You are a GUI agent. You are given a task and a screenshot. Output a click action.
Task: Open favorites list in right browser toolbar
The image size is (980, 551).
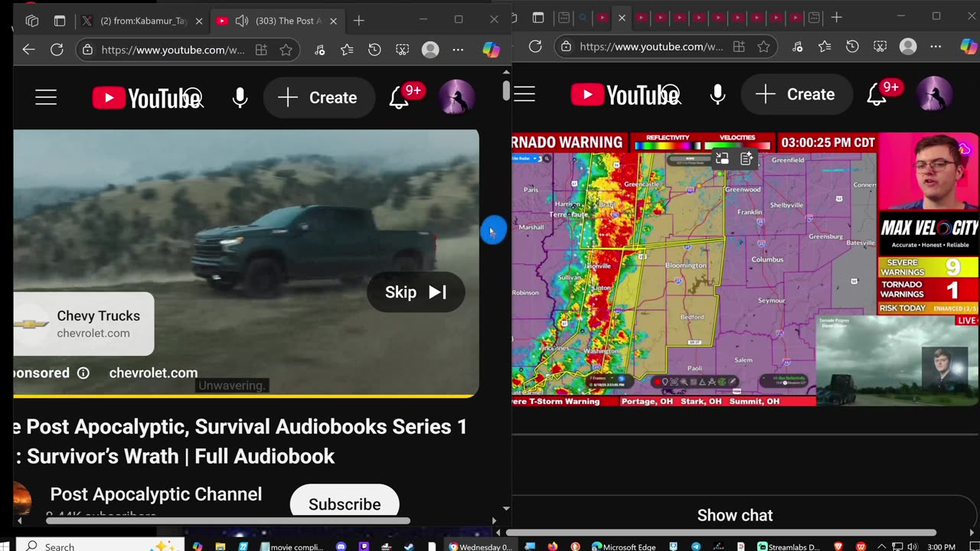pyautogui.click(x=825, y=47)
